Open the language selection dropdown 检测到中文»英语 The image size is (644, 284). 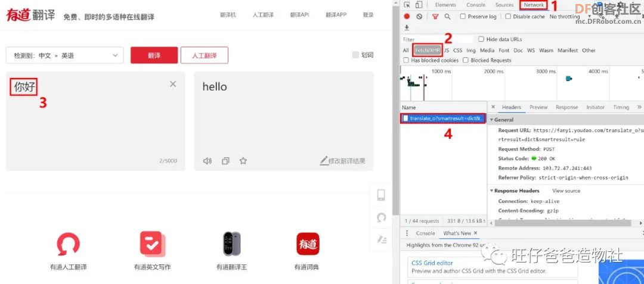[x=64, y=55]
